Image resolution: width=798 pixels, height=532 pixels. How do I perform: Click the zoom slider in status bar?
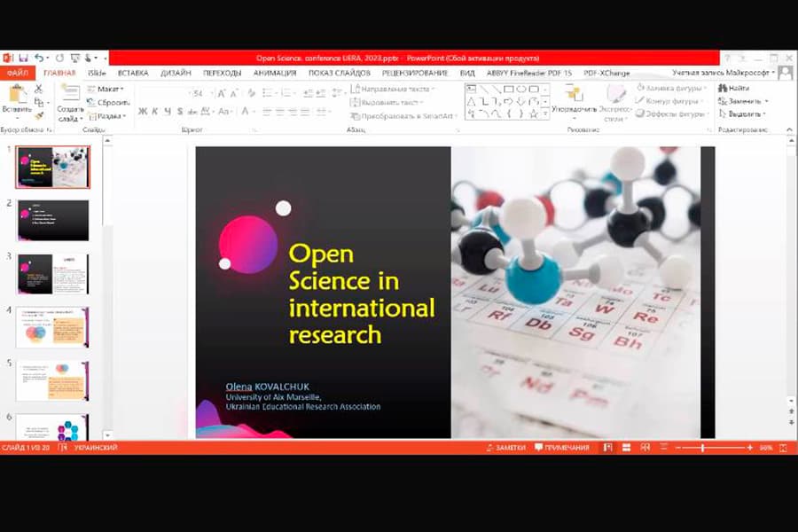(x=703, y=448)
